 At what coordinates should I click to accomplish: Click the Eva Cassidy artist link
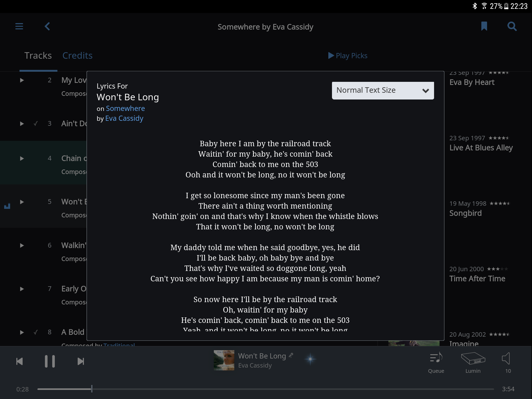coord(124,118)
